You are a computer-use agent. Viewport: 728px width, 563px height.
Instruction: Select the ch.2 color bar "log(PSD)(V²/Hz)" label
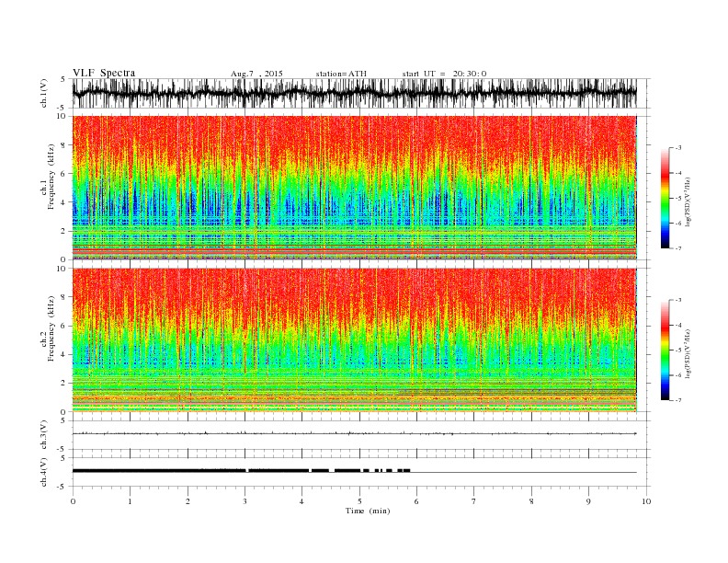pyautogui.click(x=688, y=353)
